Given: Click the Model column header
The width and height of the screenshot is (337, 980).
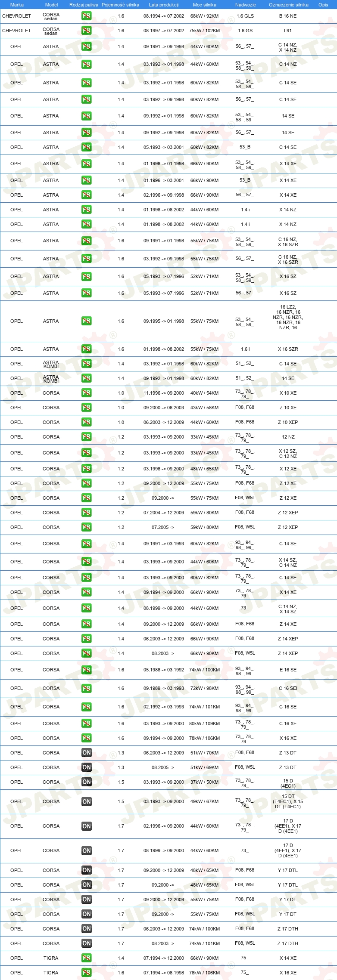Looking at the screenshot, I should point(51,5).
